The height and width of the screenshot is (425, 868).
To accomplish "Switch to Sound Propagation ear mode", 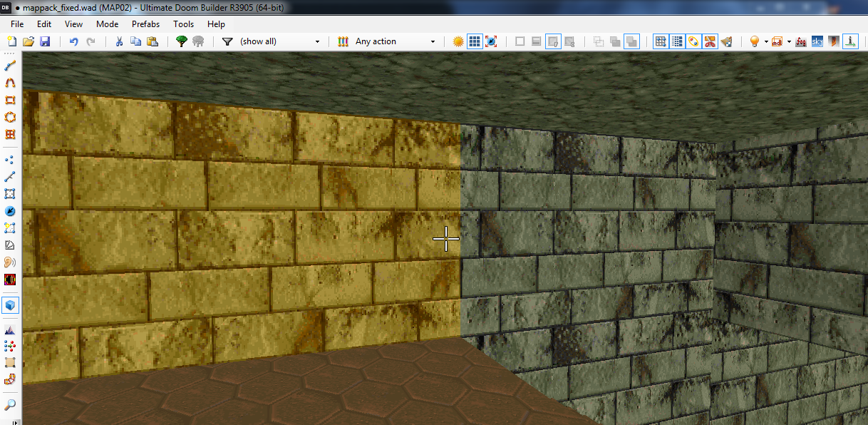I will point(10,262).
